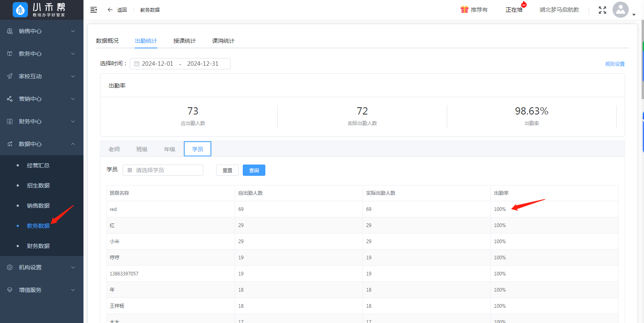
Task: Toggle the sidebar collapse icon
Action: (94, 10)
